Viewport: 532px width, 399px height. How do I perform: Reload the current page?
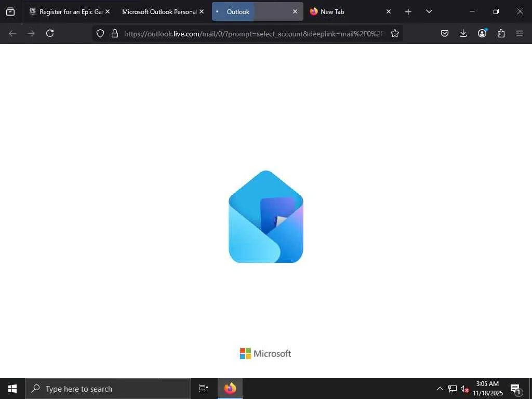tap(50, 33)
